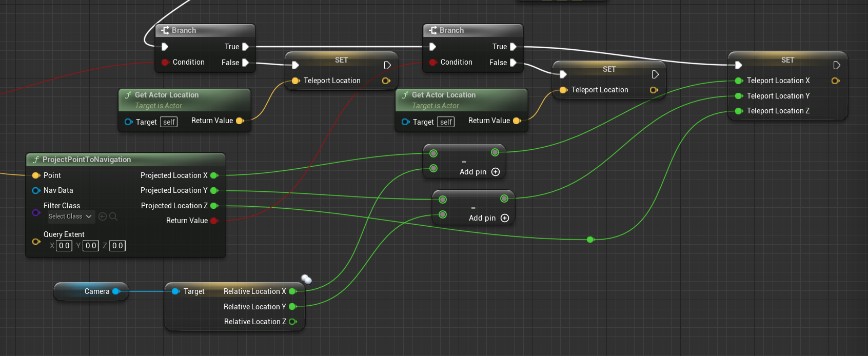Click the first Branch node's False execution pin

246,63
